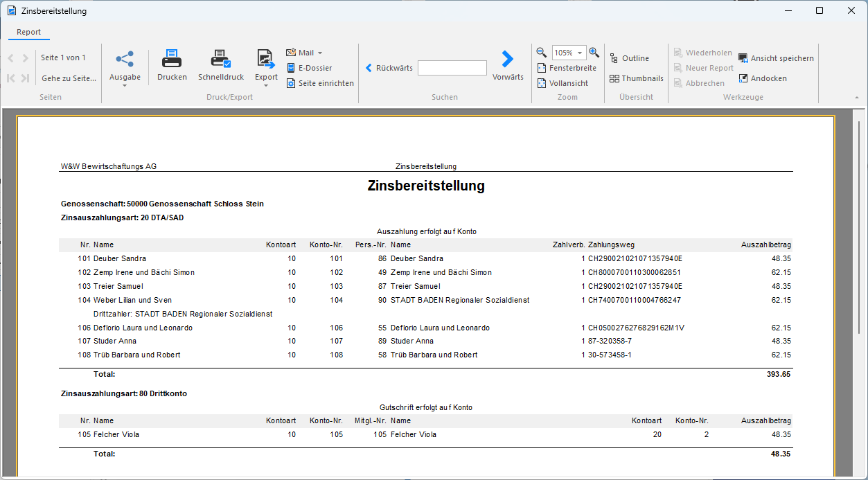The width and height of the screenshot is (868, 480).
Task: Fit to Fensterbreite
Action: [x=567, y=68]
